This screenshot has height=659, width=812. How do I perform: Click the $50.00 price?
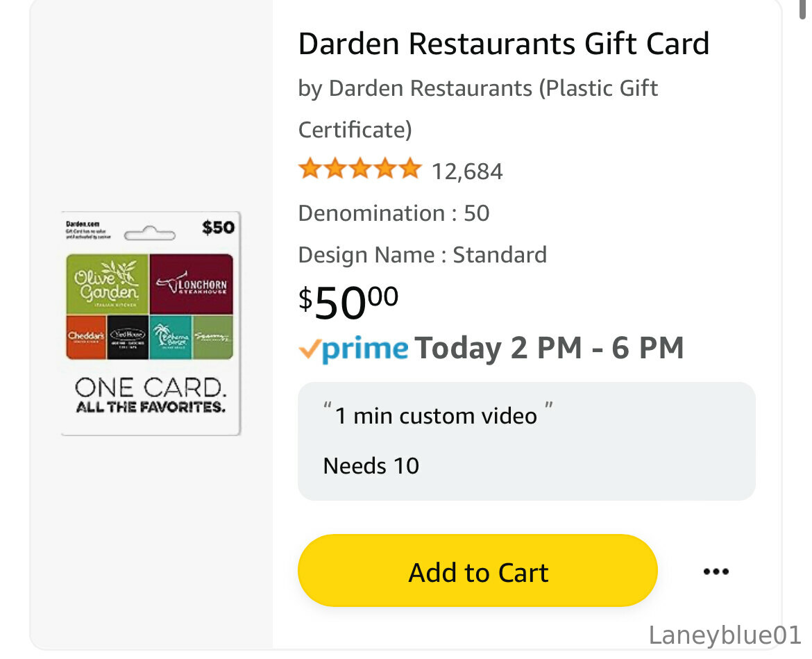[348, 303]
